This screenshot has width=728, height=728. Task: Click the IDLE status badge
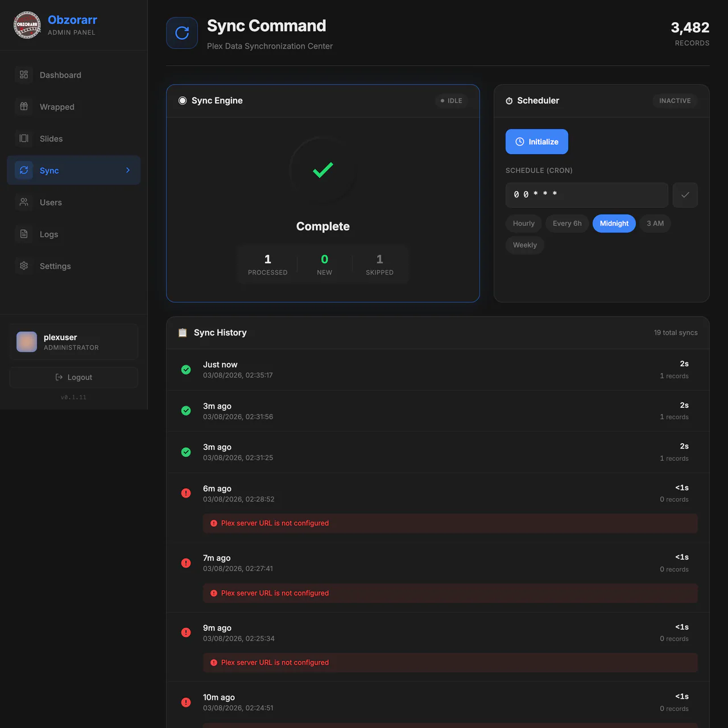(x=452, y=101)
